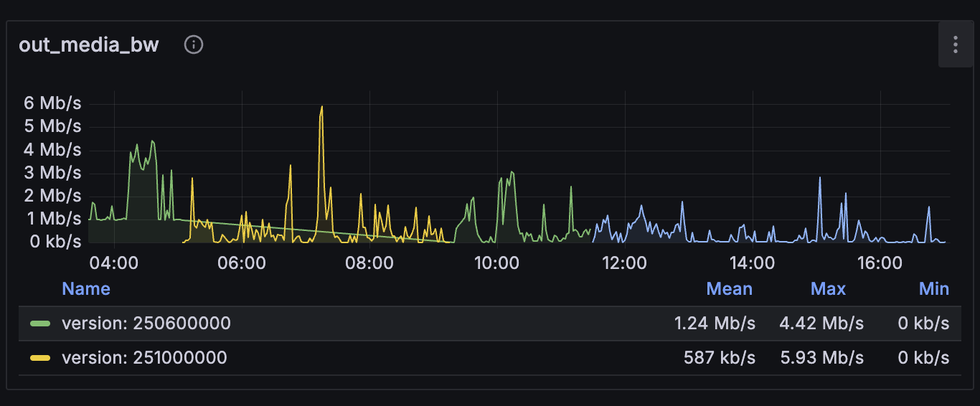This screenshot has width=980, height=406.
Task: Click the 16:00 x-axis time label
Action: click(x=880, y=263)
